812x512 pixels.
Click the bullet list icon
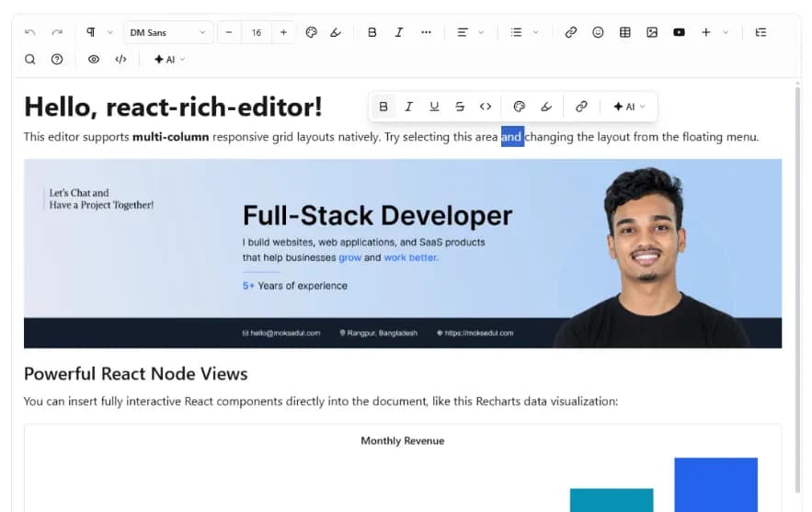click(516, 32)
